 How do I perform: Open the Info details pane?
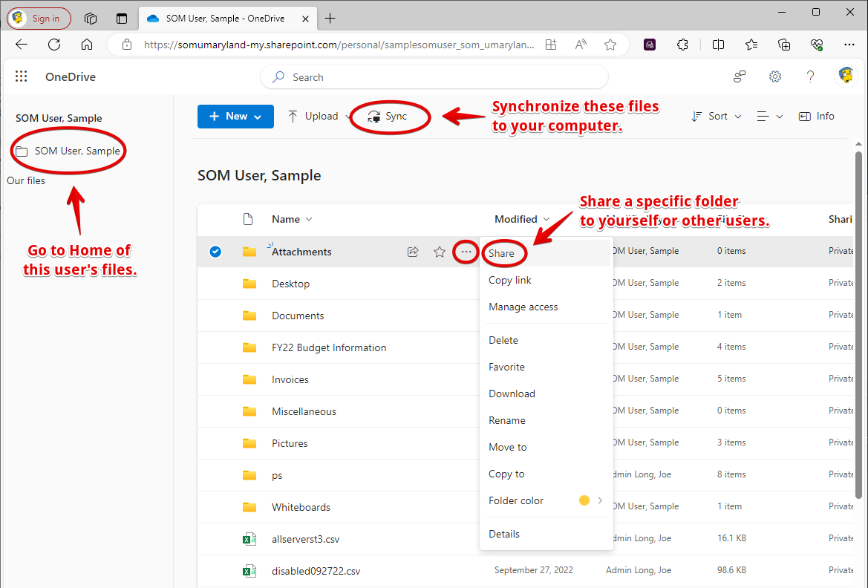tap(816, 117)
